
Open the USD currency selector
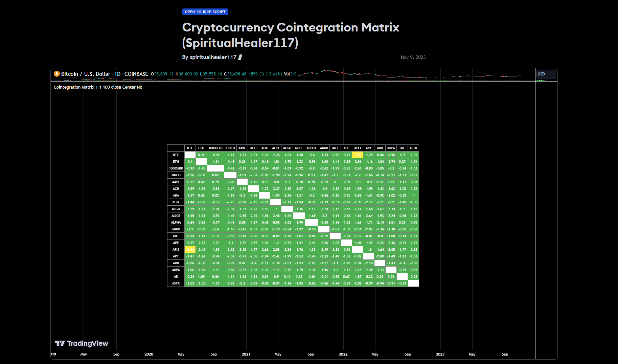tap(546, 74)
